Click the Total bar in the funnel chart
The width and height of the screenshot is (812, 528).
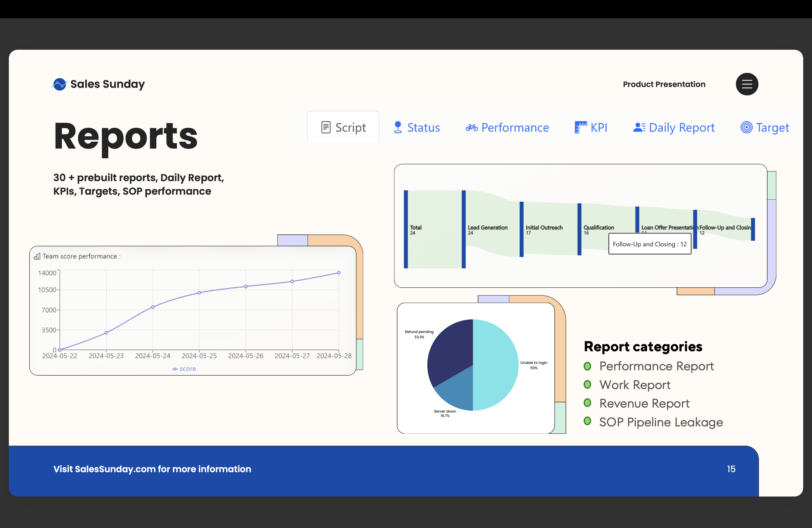[x=406, y=229]
